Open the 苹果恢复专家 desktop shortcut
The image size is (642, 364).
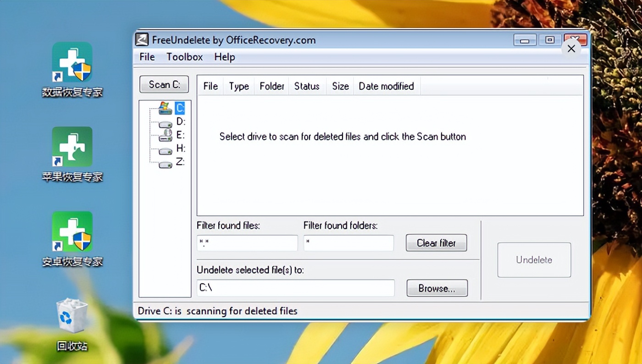72,154
